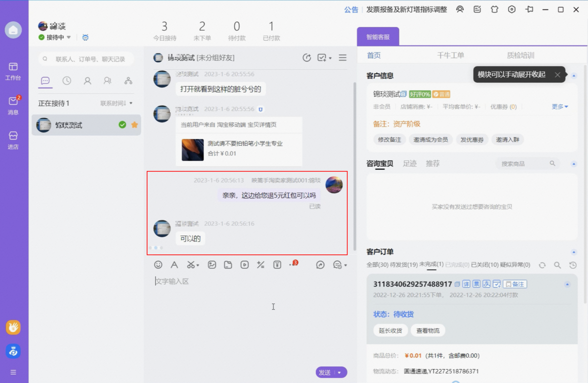The width and height of the screenshot is (588, 383).
Task: Click the 修改备注 button
Action: (389, 139)
